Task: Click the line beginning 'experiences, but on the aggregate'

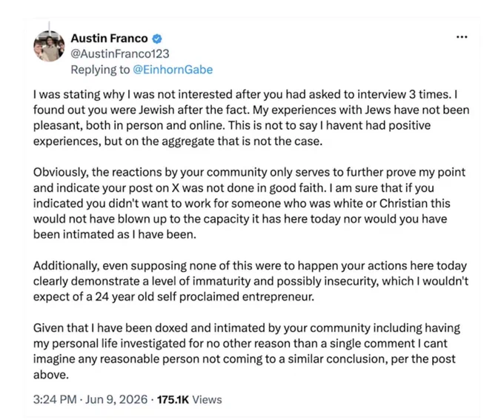Action: pos(178,141)
